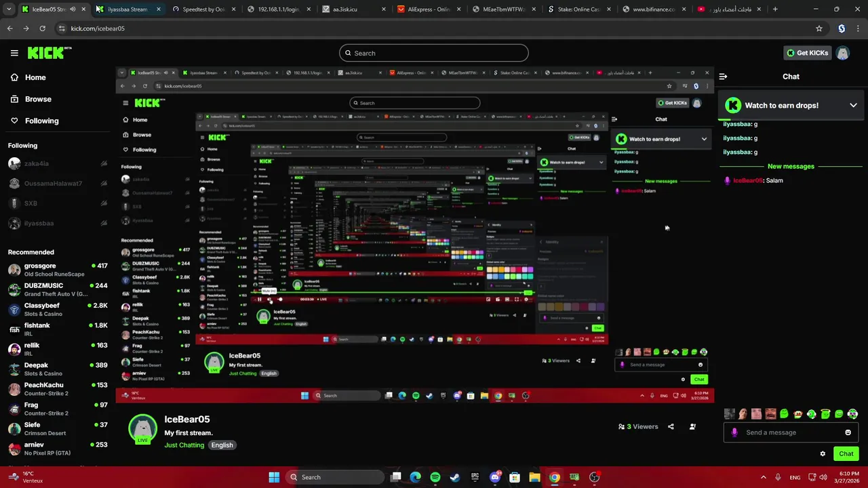Image resolution: width=868 pixels, height=488 pixels.
Task: Open the Kick hamburger sidebar menu
Action: point(14,53)
